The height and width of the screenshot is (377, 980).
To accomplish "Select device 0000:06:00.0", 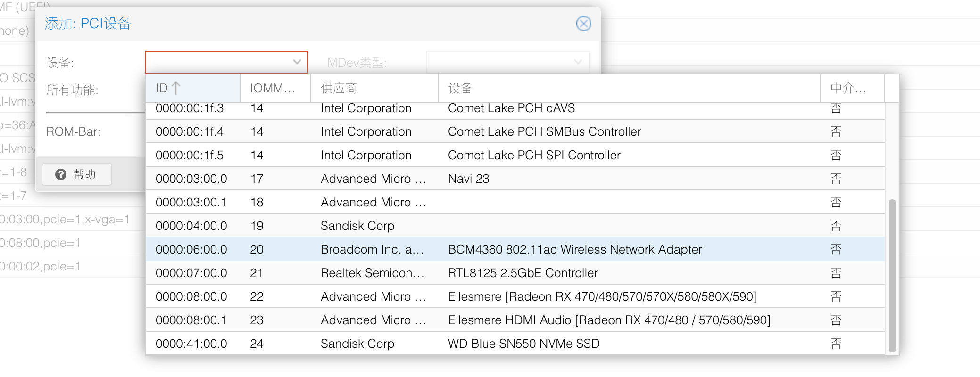I will pyautogui.click(x=515, y=249).
